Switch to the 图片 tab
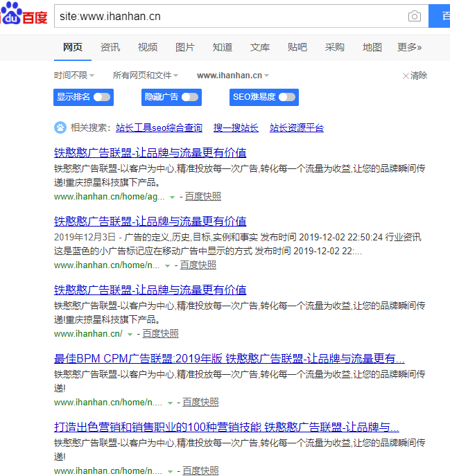 point(184,47)
